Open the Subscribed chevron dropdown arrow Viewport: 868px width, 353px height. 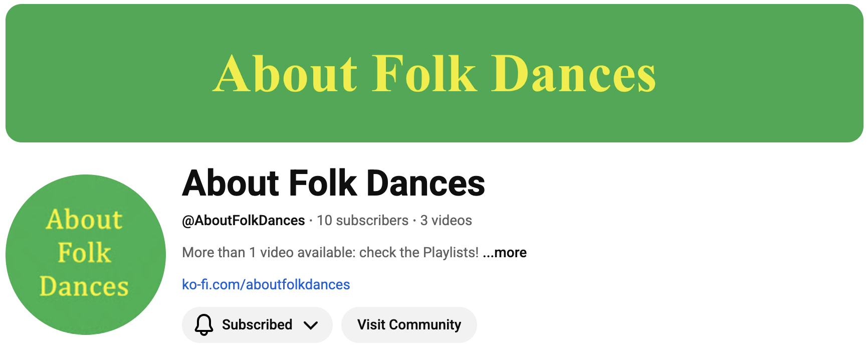(311, 325)
